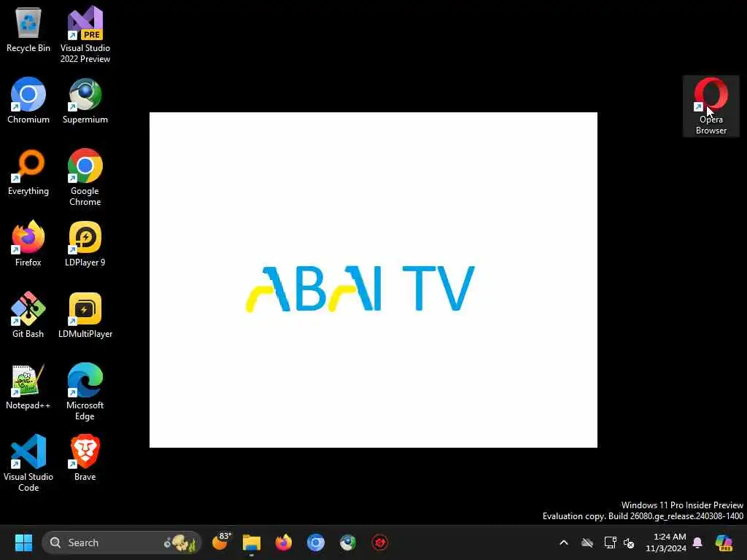This screenshot has width=747, height=560.
Task: Launch Firefox from the taskbar
Action: [x=284, y=542]
